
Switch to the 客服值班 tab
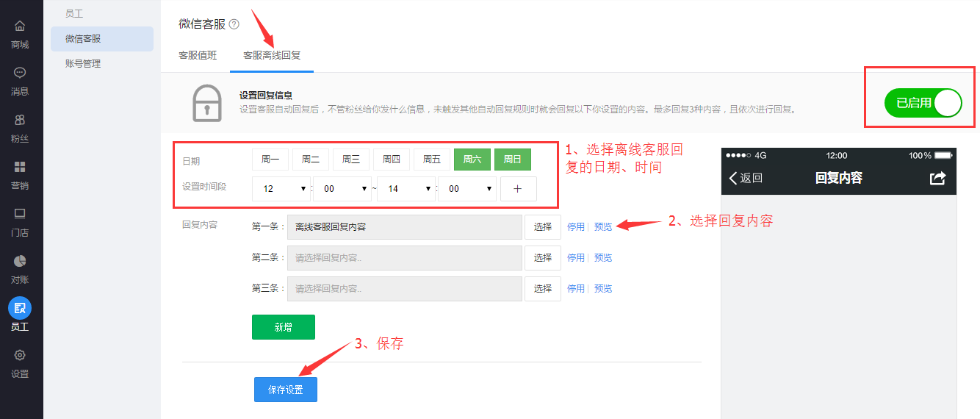pyautogui.click(x=198, y=55)
